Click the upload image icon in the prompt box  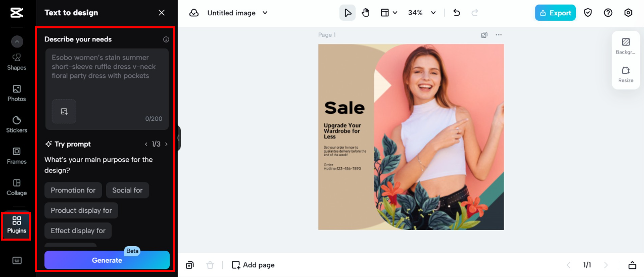64,111
